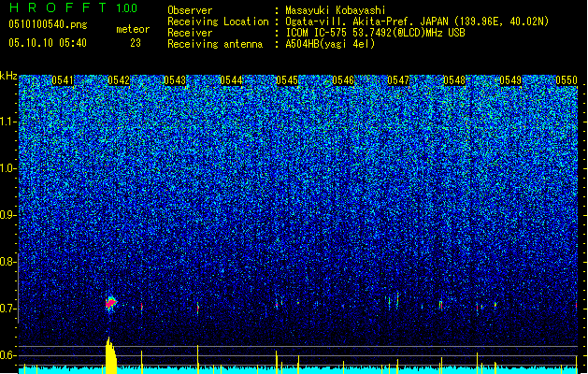Click the date stamp 05.10.10 05:40
The image size is (588, 374).
pyautogui.click(x=48, y=43)
